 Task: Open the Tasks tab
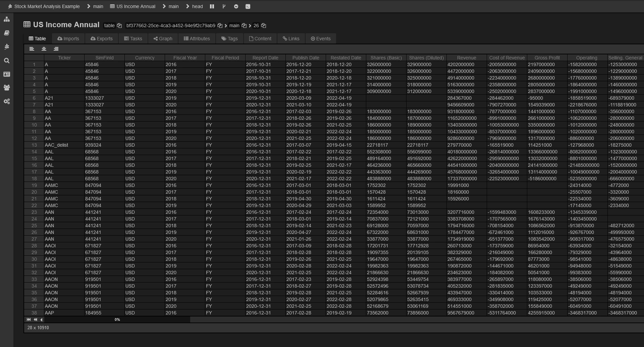pyautogui.click(x=133, y=39)
